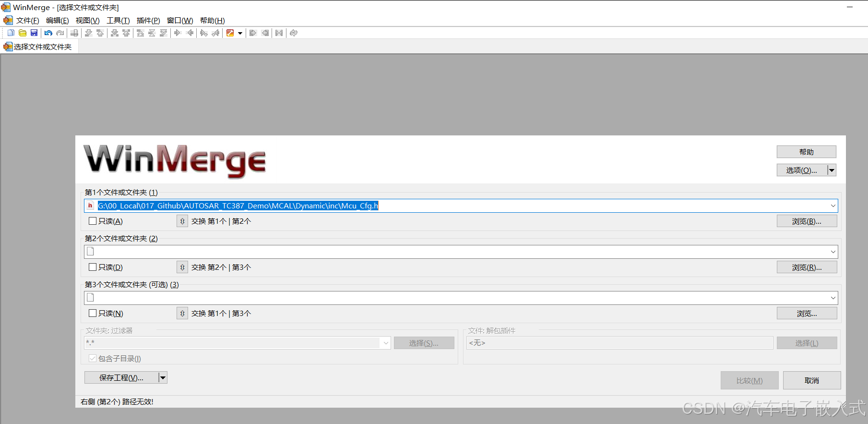Click the 浏览(B)... button
868x424 pixels.
[807, 221]
